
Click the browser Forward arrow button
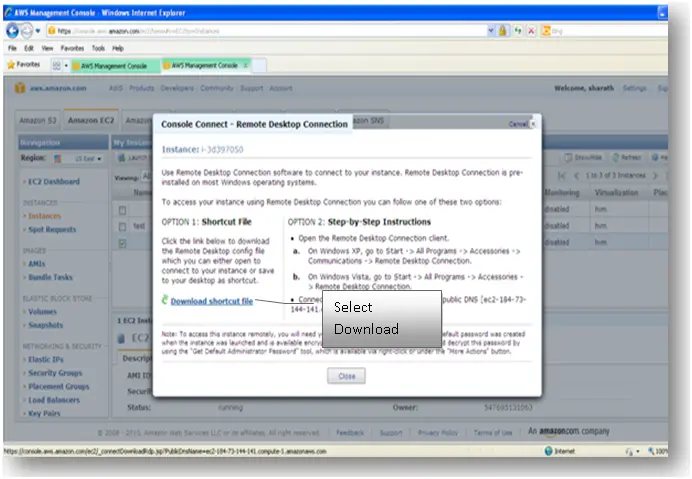click(x=27, y=30)
